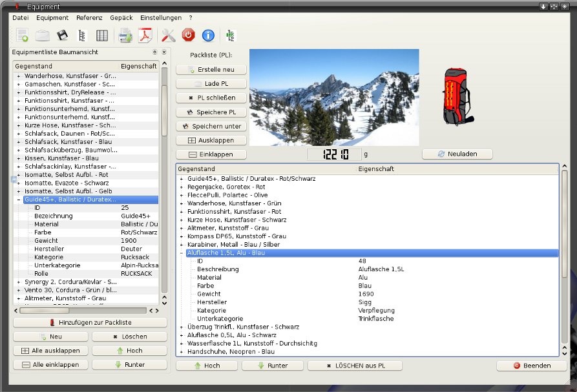Viewport: 577px width, 392px height.
Task: Collapse the Aluflasche 1,5L packlist entry
Action: 182,253
